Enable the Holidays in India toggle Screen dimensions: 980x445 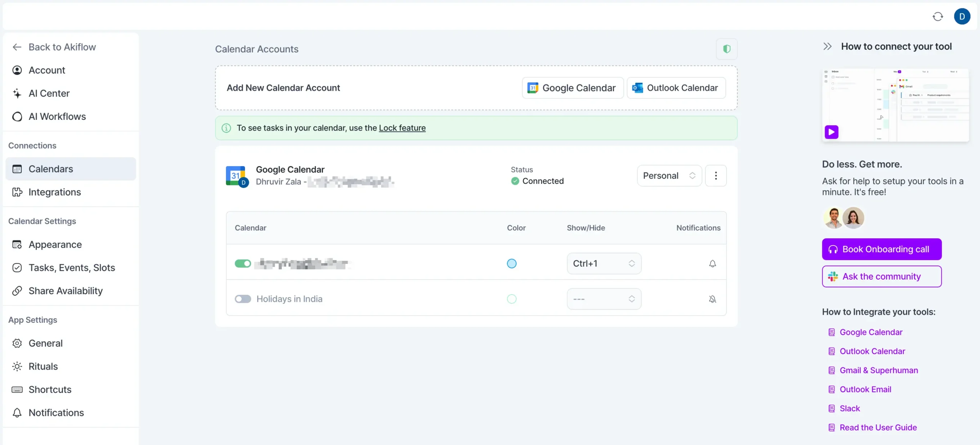[243, 299]
